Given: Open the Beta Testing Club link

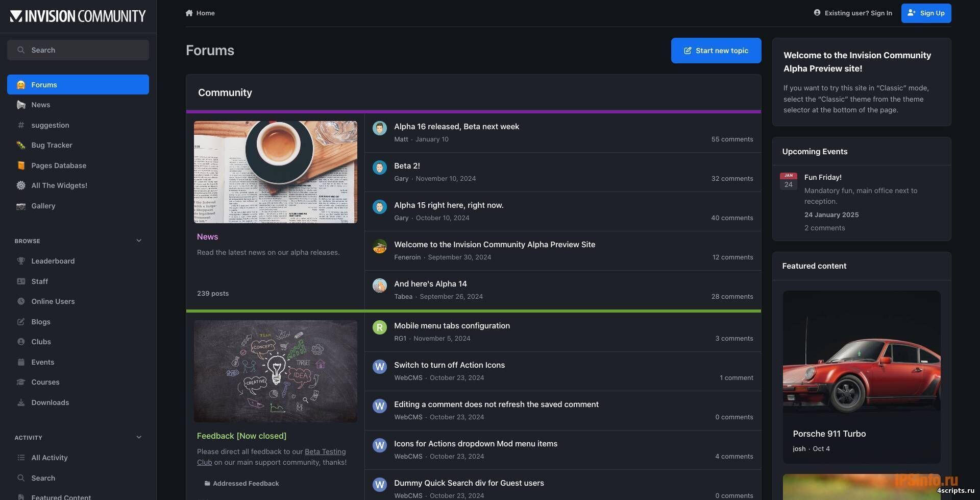Looking at the screenshot, I should click(325, 452).
